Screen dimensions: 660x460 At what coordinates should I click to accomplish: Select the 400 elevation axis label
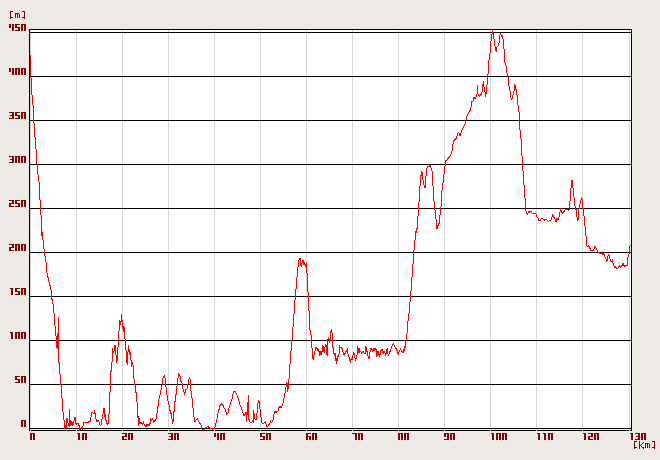[x=17, y=72]
